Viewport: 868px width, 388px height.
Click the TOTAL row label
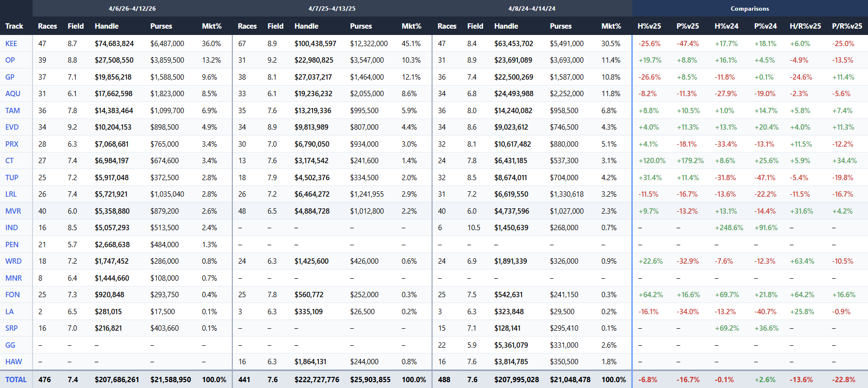point(16,380)
